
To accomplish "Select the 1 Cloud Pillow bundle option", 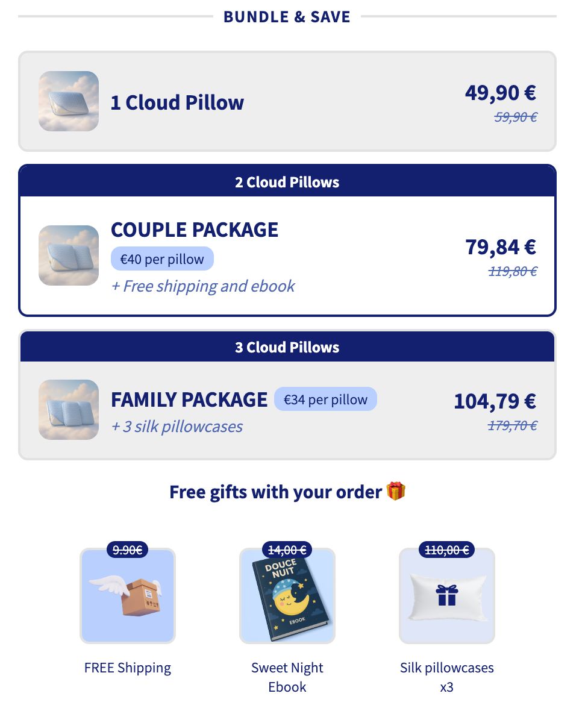I will [287, 101].
